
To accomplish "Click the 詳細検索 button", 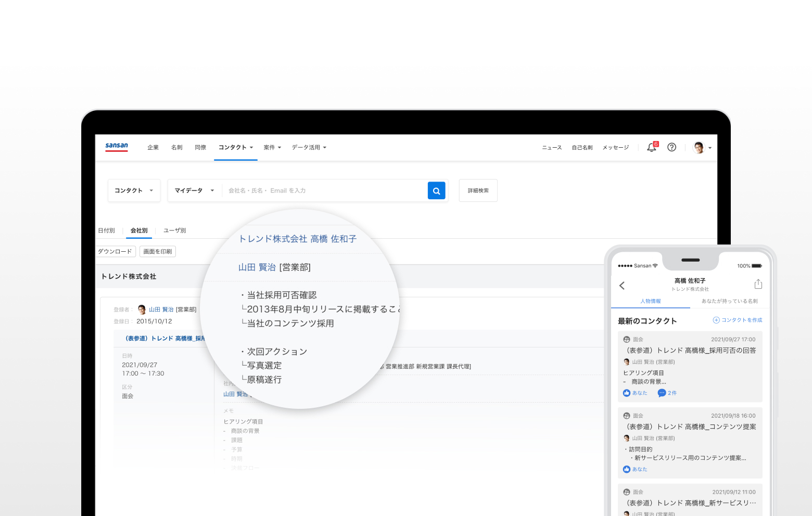I will click(x=478, y=191).
